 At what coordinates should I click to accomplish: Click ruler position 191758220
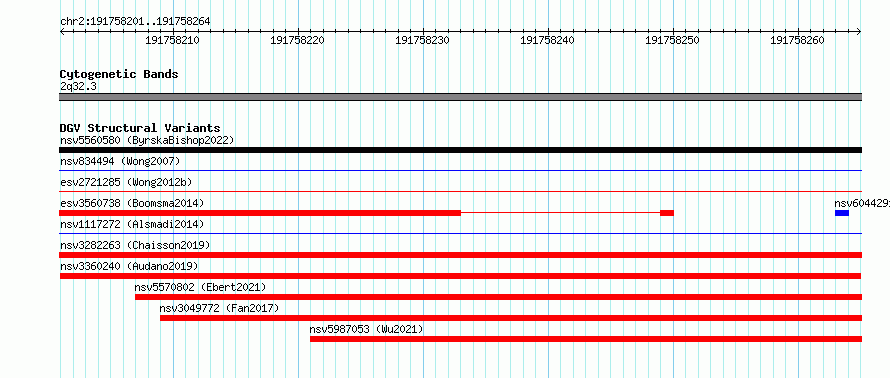(x=297, y=40)
